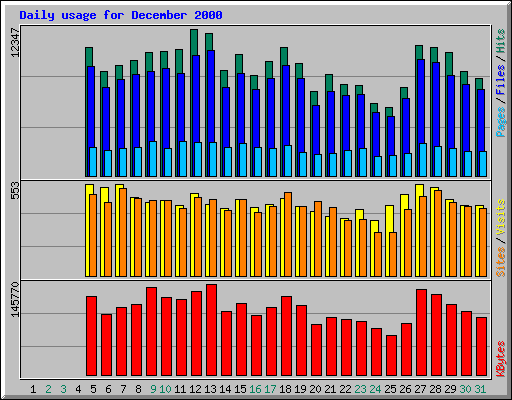Click the orange sites bar for day 28
The width and height of the screenshot is (512, 400).
(x=438, y=233)
